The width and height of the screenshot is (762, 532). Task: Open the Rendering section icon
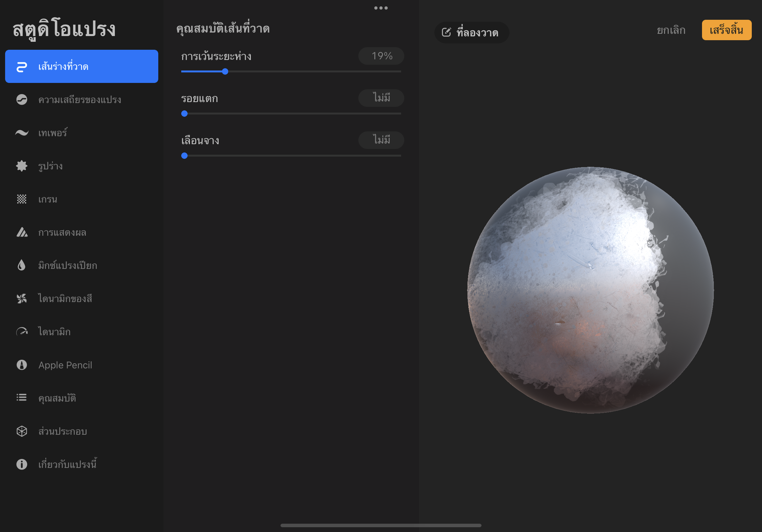click(x=22, y=232)
